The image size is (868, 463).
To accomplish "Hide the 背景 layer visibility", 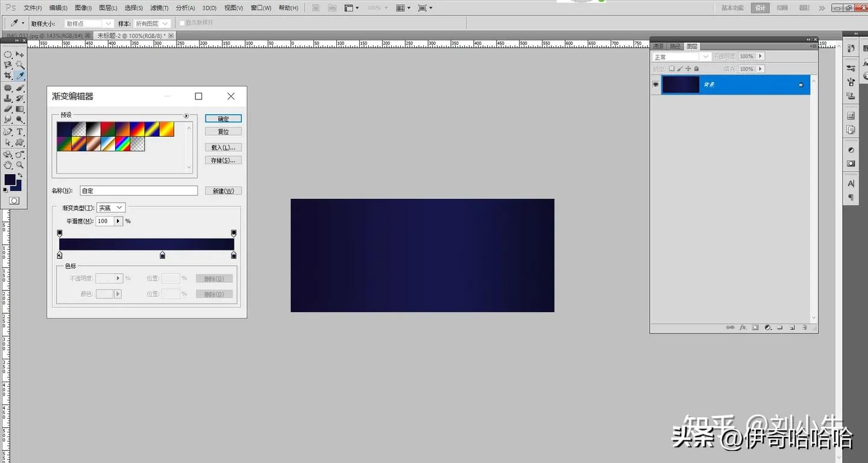I will click(655, 84).
